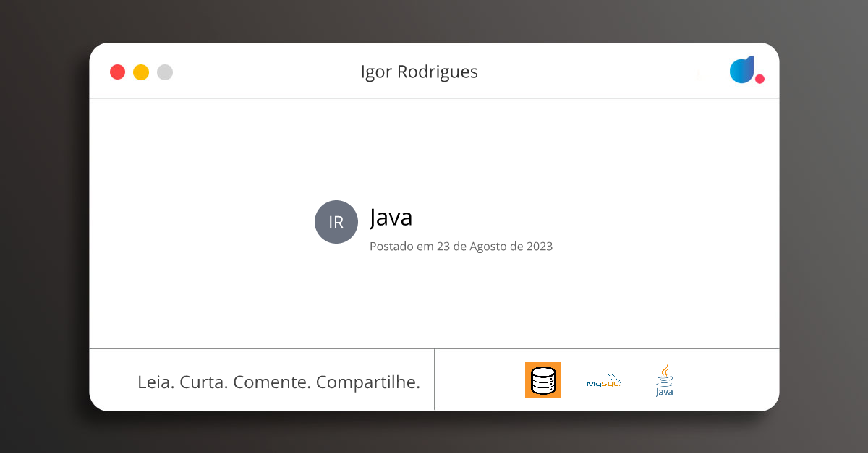Click the Java coffee cup logo

coord(664,380)
